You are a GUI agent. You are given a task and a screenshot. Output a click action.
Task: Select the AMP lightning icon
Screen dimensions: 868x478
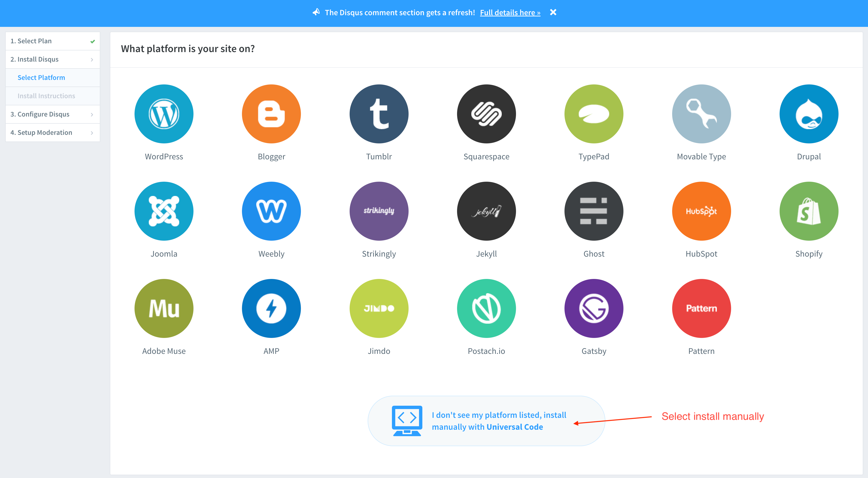click(271, 308)
